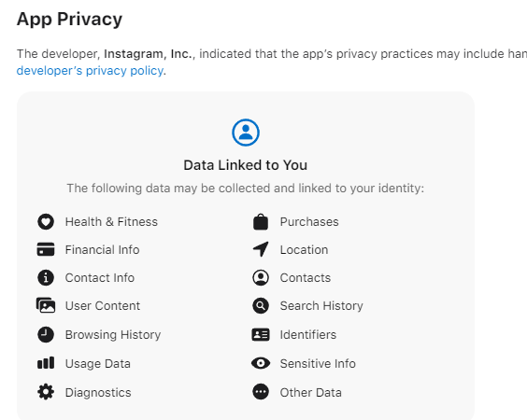This screenshot has height=420, width=527.
Task: Click the Identifiers ID card icon
Action: click(261, 334)
